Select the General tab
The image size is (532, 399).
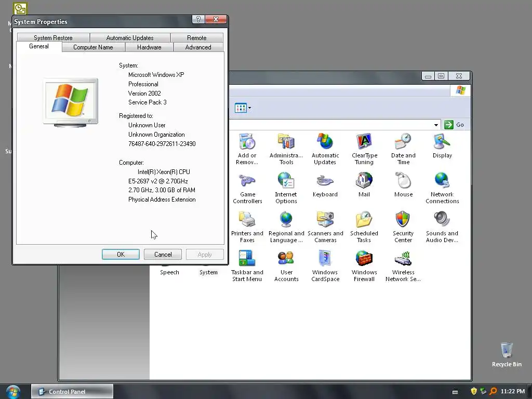point(39,46)
